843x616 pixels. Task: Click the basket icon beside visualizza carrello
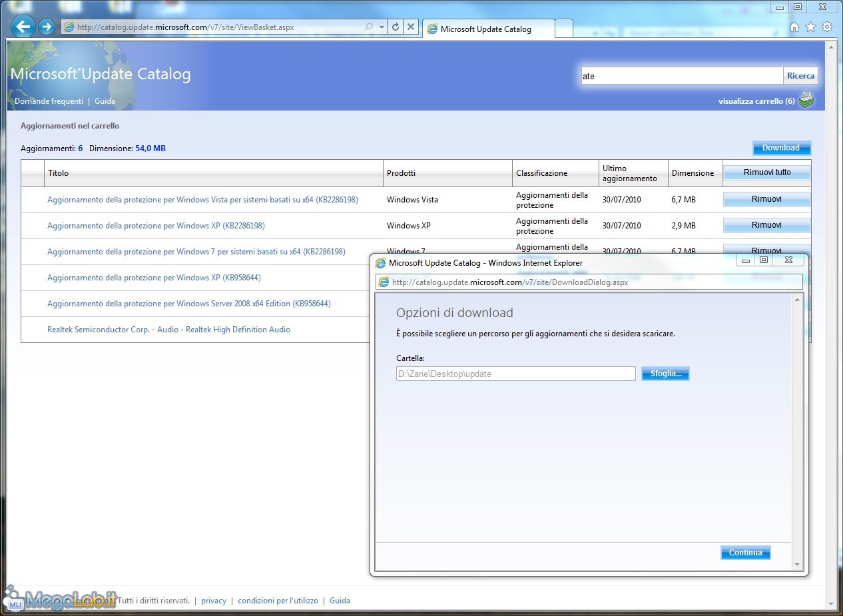(806, 101)
